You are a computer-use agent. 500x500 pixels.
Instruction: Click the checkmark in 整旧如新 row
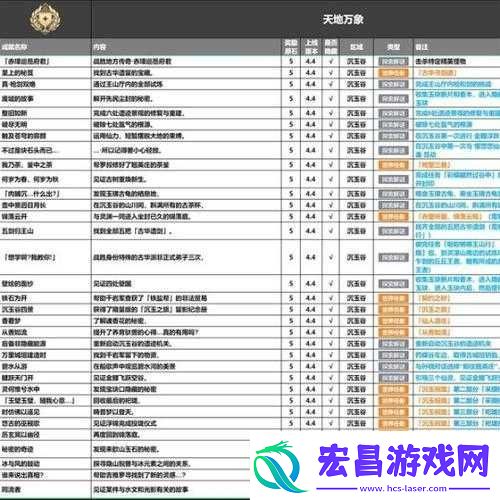(x=331, y=113)
